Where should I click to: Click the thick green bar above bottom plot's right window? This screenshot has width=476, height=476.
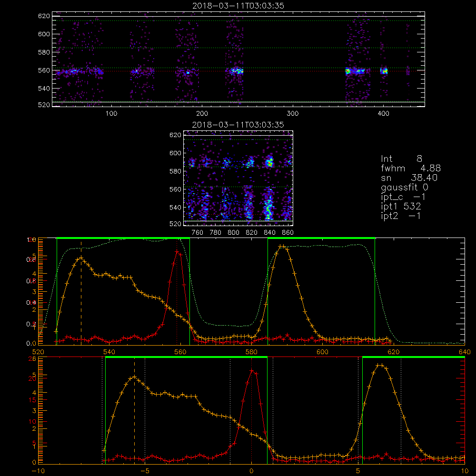414,357
